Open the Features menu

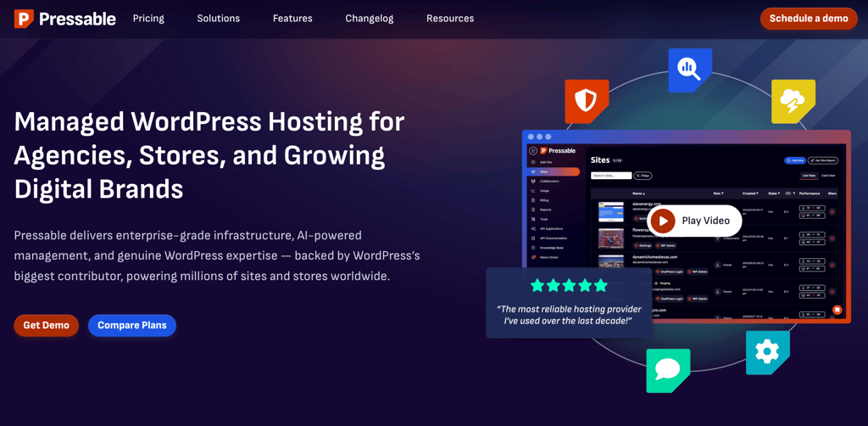(292, 19)
